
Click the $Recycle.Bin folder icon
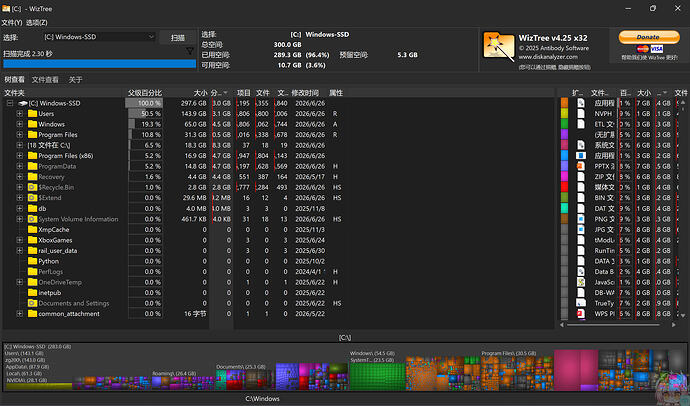point(32,187)
